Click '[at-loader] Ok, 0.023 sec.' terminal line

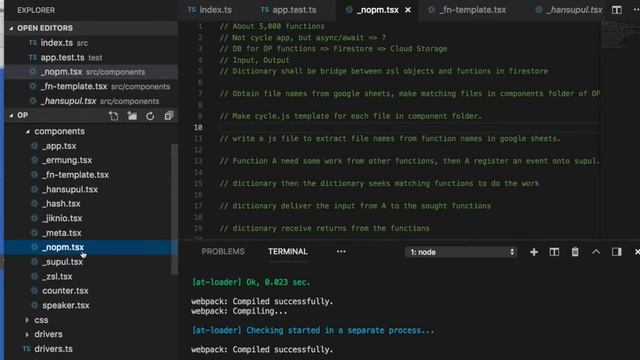pyautogui.click(x=251, y=282)
